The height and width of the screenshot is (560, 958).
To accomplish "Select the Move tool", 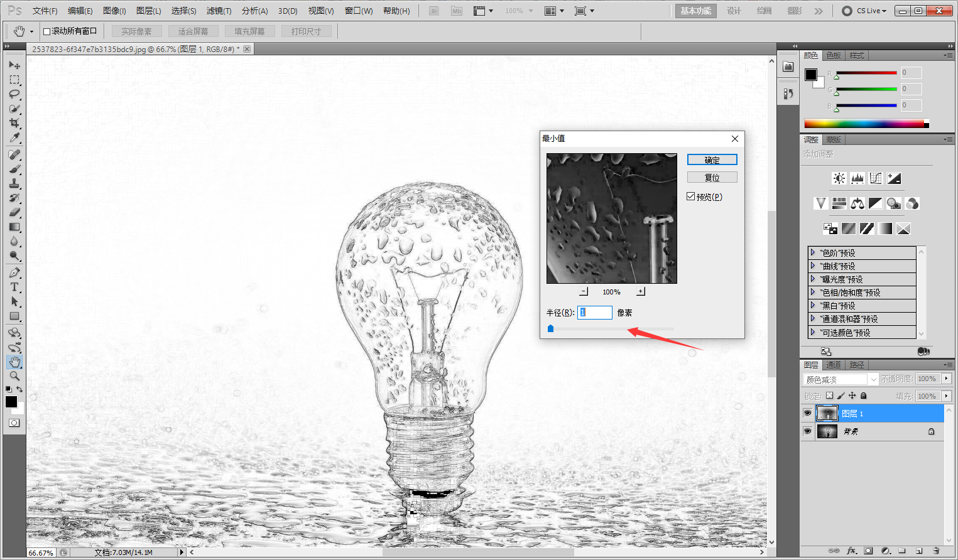I will click(14, 65).
